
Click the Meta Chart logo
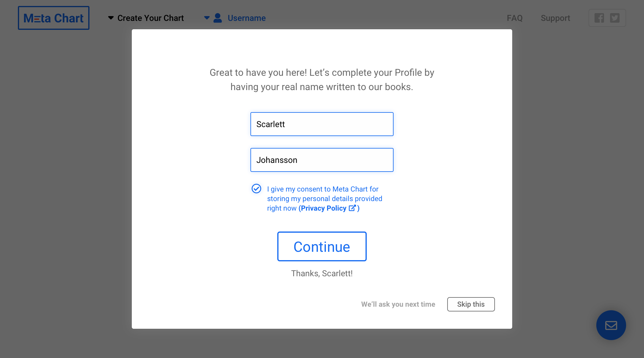click(54, 18)
